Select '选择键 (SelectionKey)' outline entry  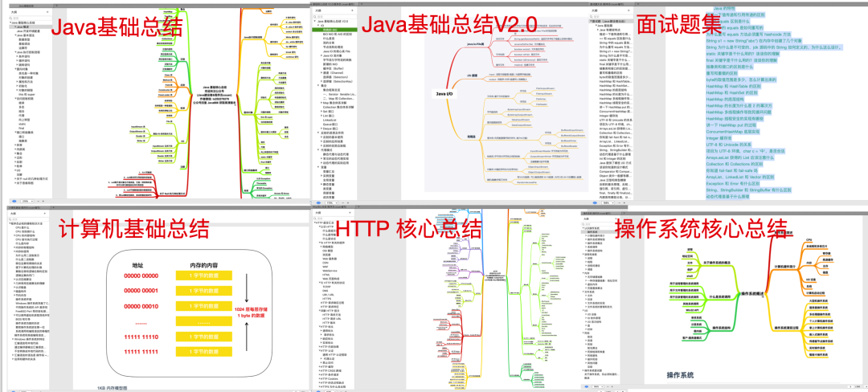(x=337, y=81)
